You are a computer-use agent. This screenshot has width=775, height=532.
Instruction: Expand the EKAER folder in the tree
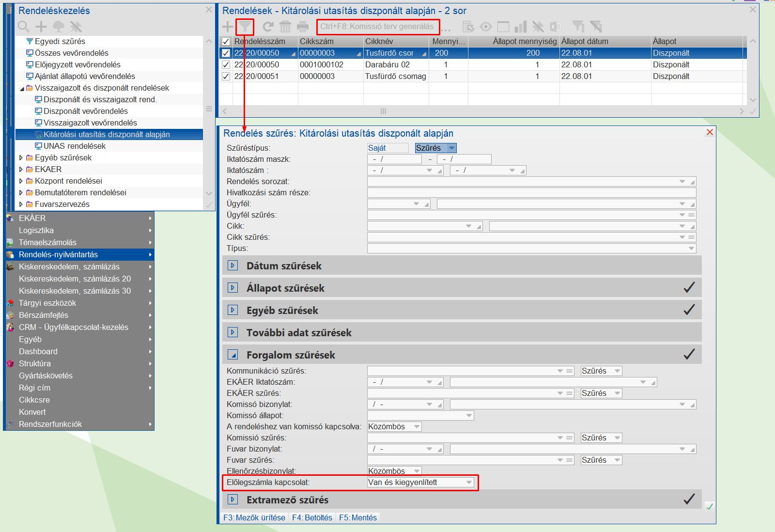(21, 169)
